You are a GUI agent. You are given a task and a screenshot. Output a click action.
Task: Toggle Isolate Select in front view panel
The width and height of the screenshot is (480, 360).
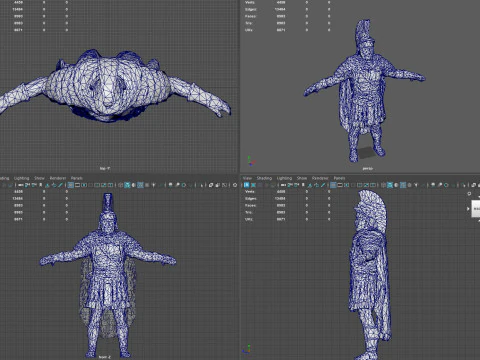[202, 185]
